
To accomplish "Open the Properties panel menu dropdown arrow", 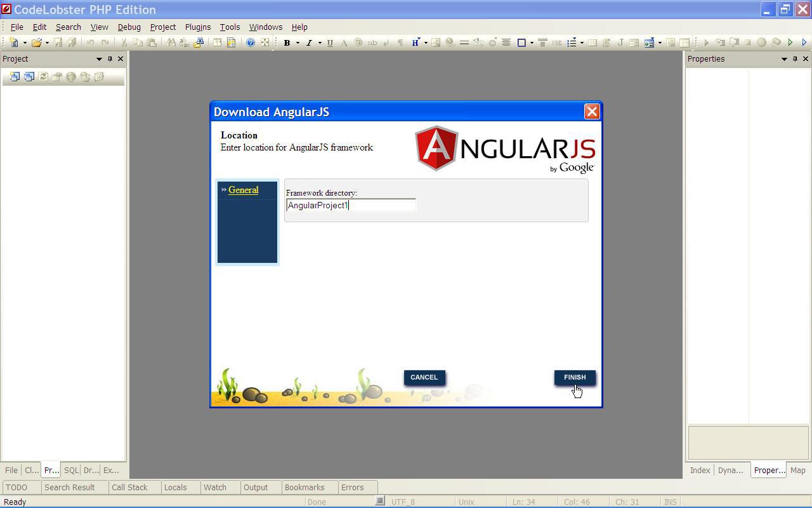I will point(784,58).
